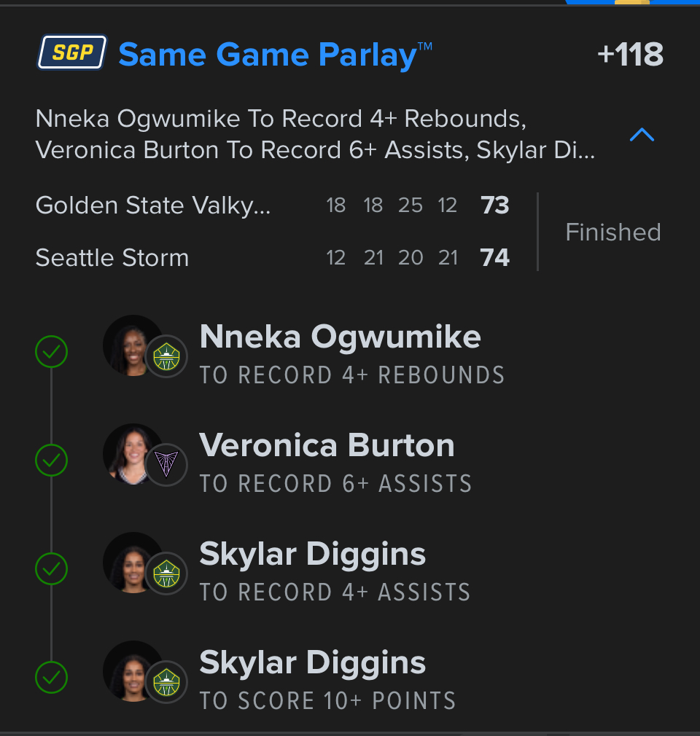Click green checkmark next to Nneka Ogwumike

[52, 352]
